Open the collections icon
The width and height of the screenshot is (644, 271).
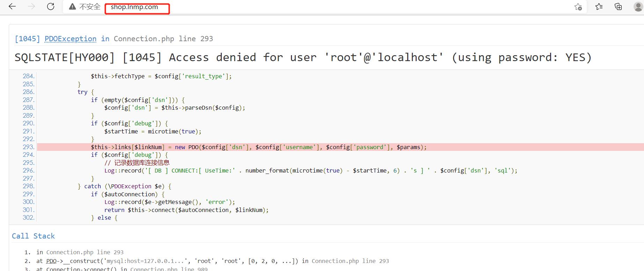[618, 7]
